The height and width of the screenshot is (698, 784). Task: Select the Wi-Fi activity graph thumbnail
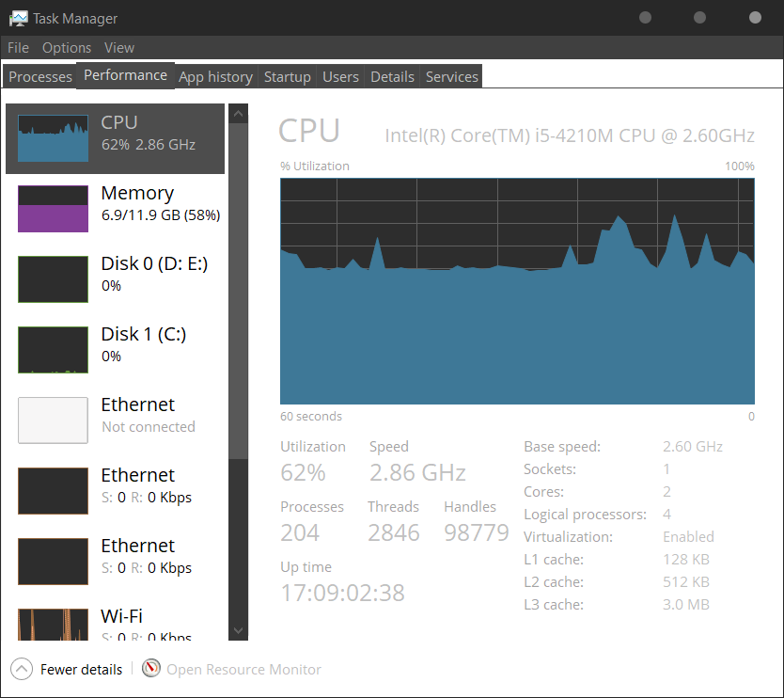tap(53, 625)
